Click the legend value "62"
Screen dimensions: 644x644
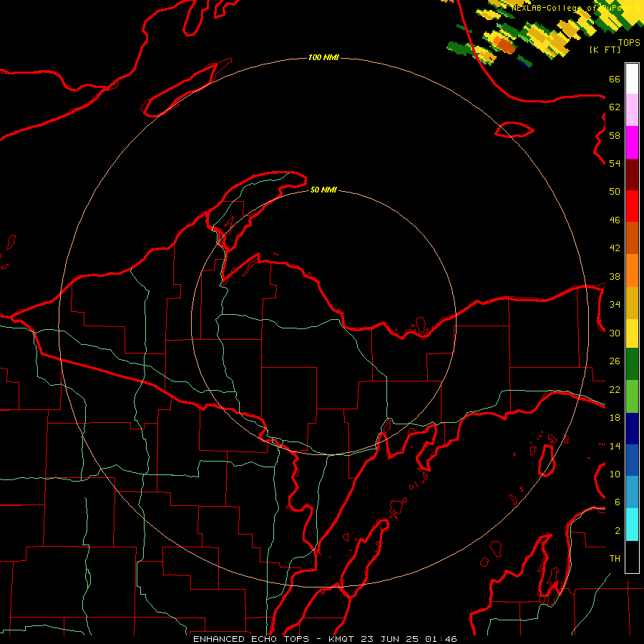click(615, 107)
